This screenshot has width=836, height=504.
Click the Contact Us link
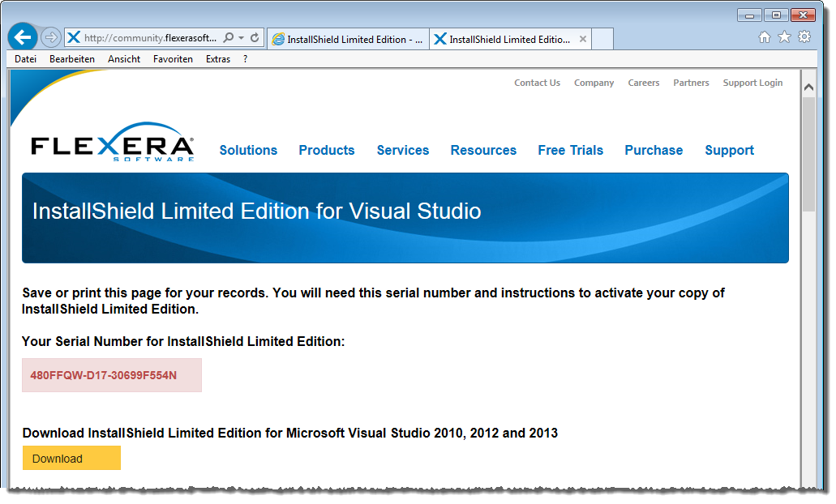click(x=537, y=83)
